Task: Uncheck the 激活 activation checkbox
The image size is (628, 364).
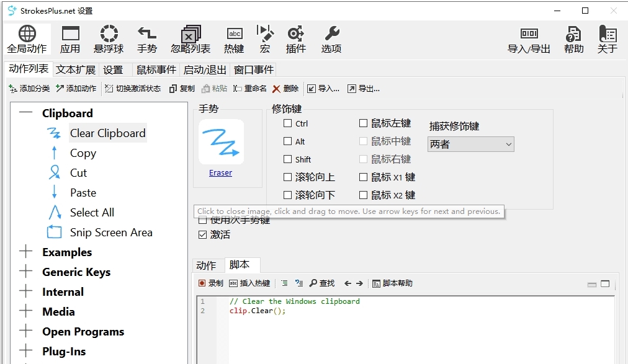Action: (202, 234)
